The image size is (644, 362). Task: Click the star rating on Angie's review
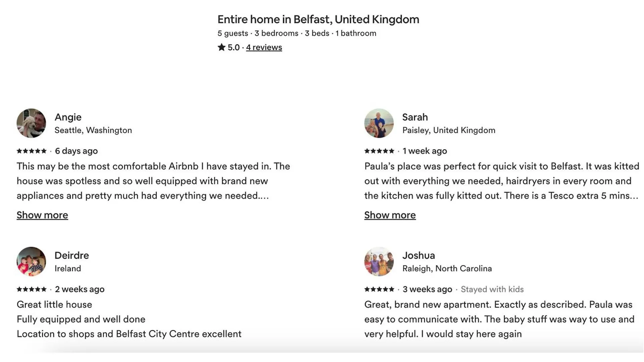[32, 151]
